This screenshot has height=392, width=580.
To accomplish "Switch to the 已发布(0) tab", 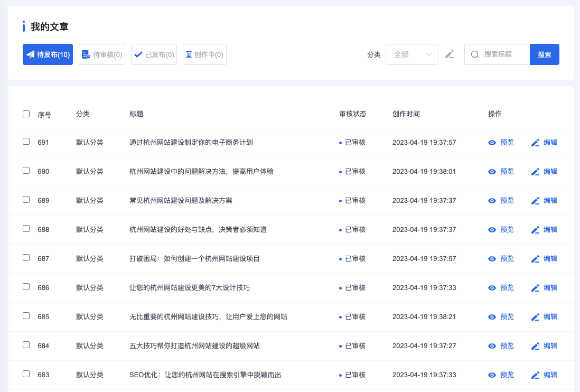I will [154, 54].
